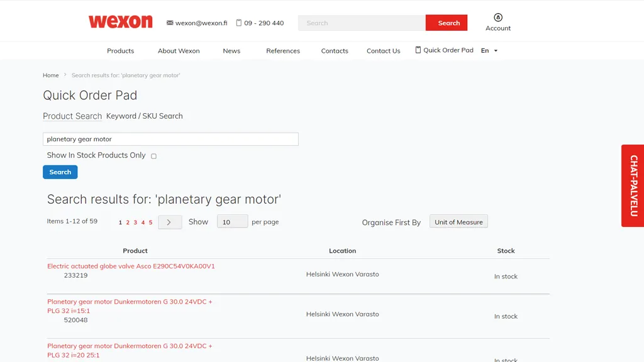
Task: Click Quick Order Pad nav link
Action: tap(448, 50)
